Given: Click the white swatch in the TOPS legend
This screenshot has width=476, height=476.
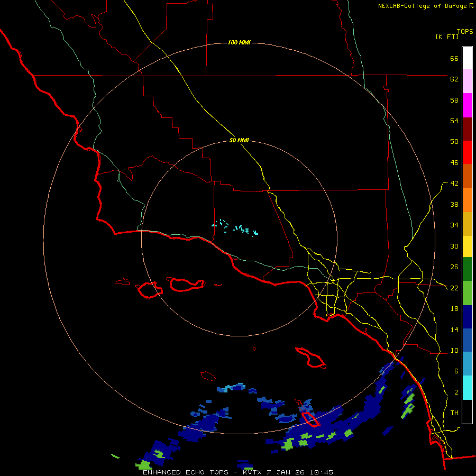Looking at the screenshot, I should click(467, 58).
